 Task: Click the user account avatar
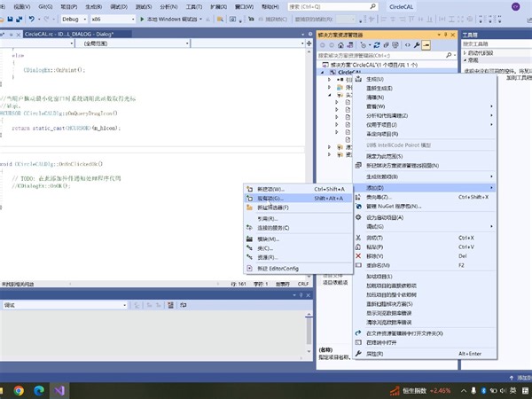coord(516,6)
